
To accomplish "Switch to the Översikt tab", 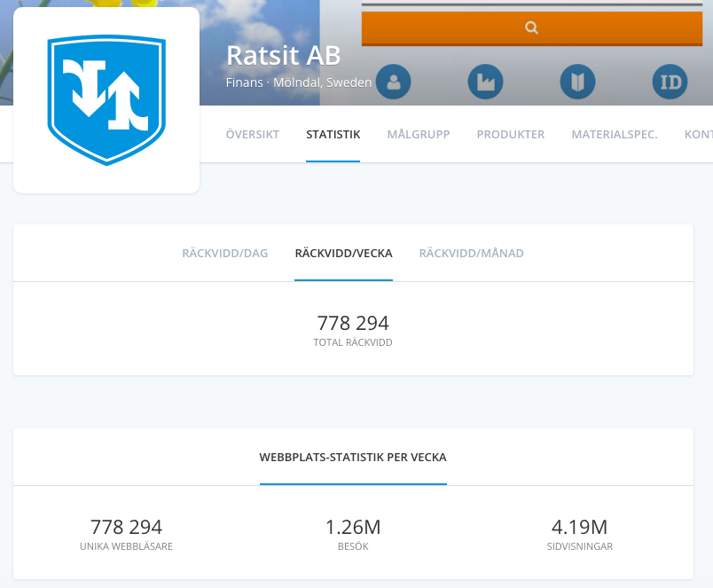I will point(253,135).
